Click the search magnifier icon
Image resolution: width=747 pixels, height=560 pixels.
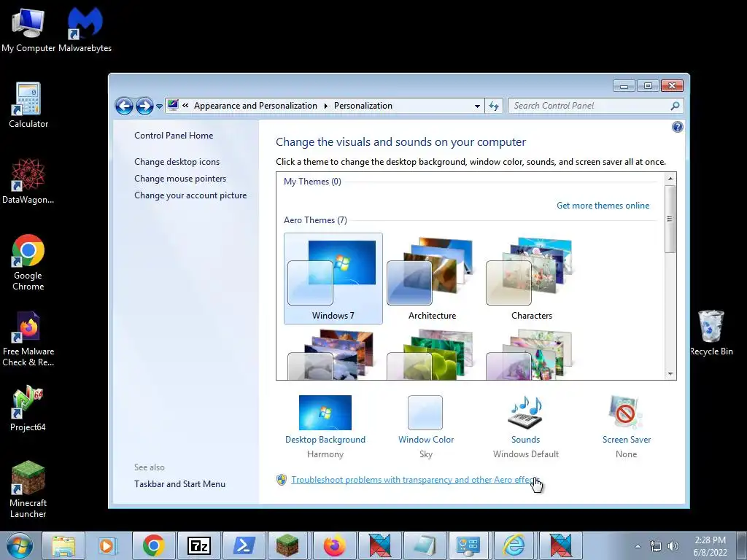[x=675, y=106]
